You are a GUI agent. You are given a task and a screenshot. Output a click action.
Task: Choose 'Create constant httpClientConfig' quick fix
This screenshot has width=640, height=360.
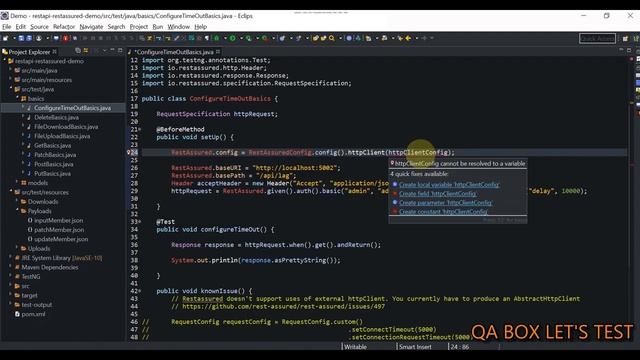coord(443,211)
